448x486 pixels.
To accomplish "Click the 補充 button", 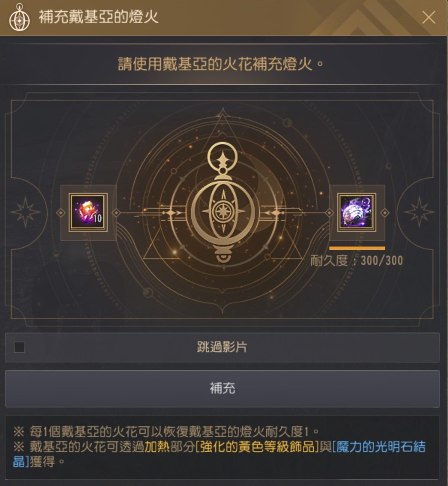I will point(222,388).
